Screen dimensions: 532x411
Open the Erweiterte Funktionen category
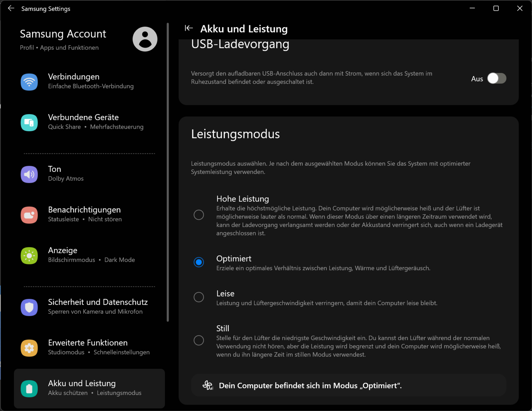point(89,348)
